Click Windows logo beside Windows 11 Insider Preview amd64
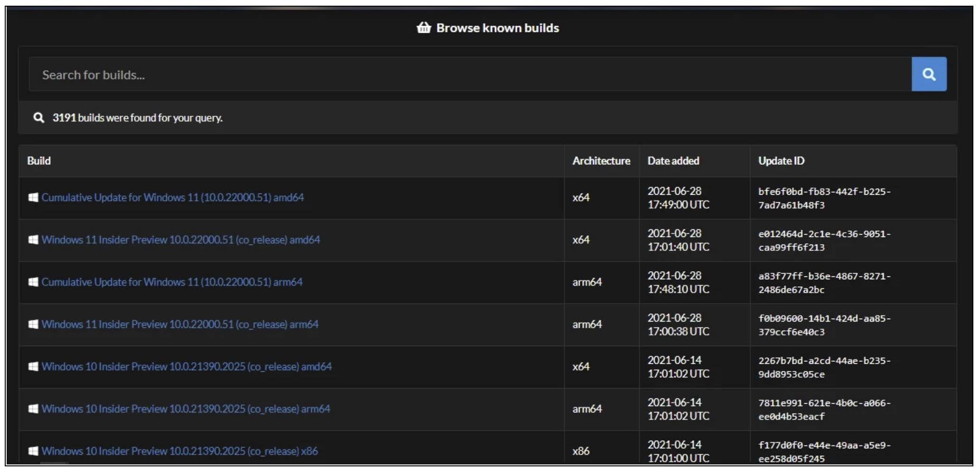 point(33,240)
